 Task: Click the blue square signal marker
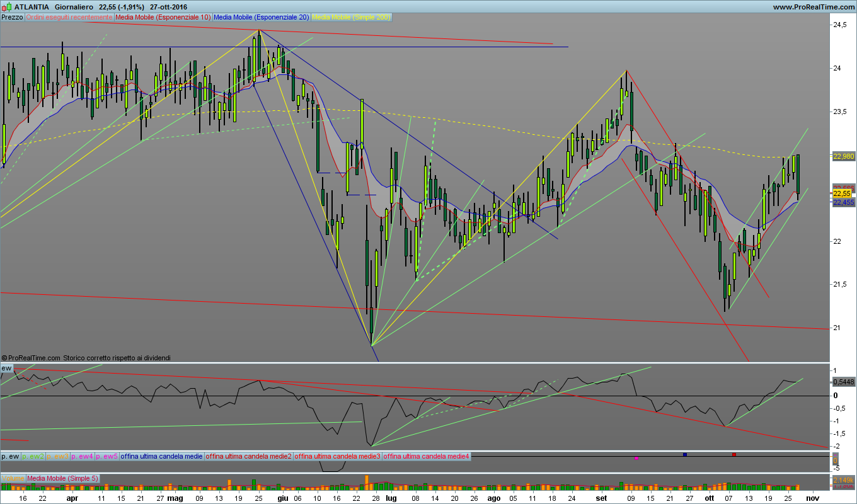click(685, 454)
